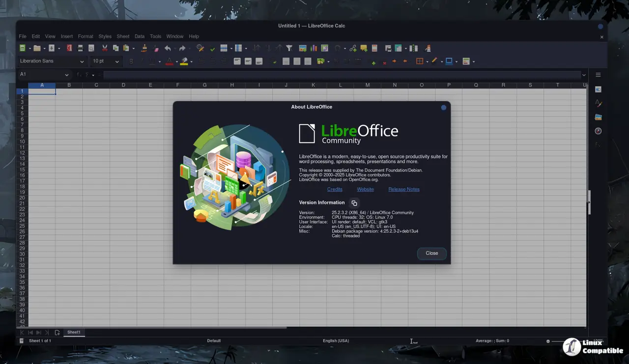The image size is (629, 364).
Task: Apply the yellow background highlight color
Action: click(184, 61)
